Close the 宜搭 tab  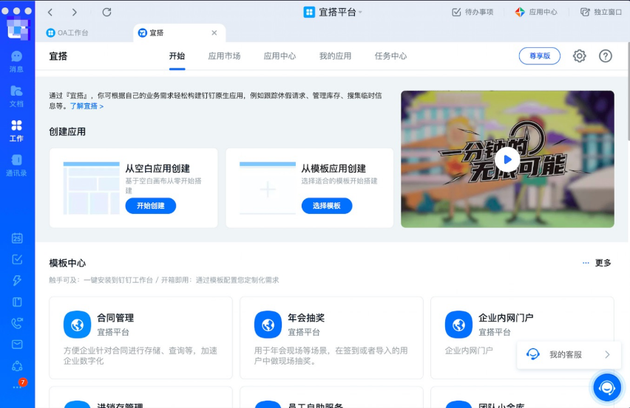click(214, 33)
